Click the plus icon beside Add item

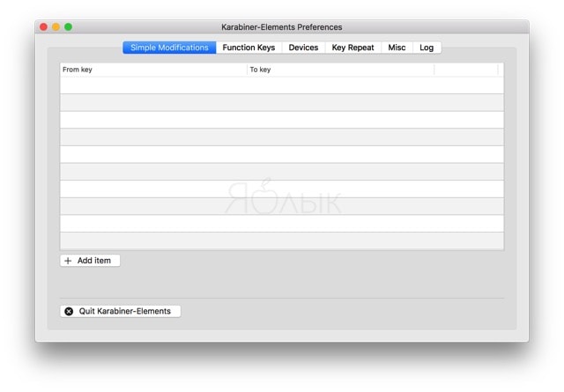pyautogui.click(x=68, y=261)
